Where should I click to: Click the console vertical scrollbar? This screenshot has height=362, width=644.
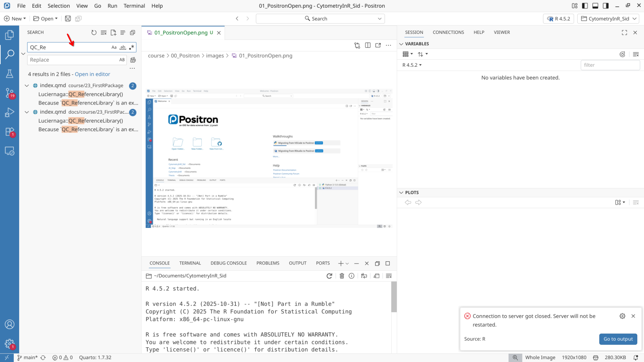[394, 297]
